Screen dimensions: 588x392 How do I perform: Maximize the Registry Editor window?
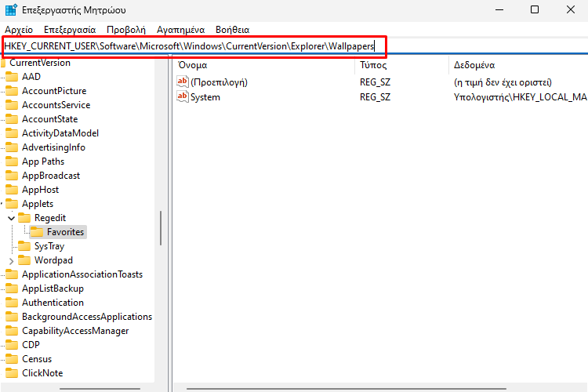click(535, 9)
